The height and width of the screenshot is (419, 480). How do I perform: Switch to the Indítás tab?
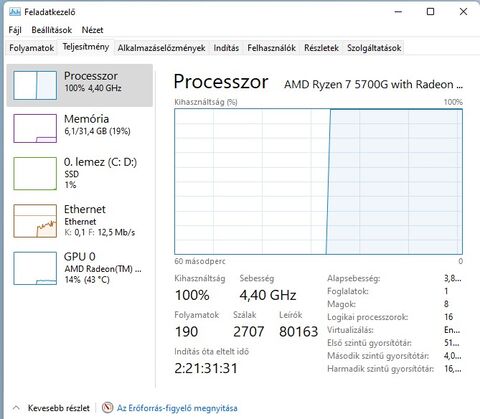[226, 48]
